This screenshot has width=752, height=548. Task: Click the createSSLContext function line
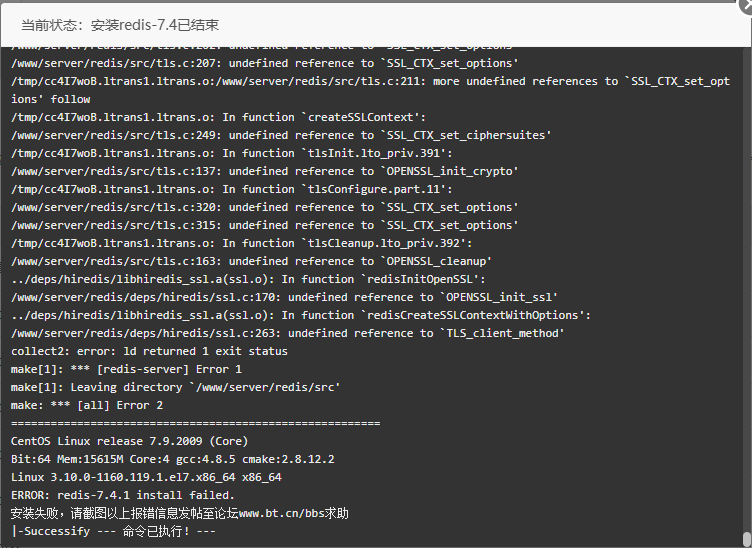click(x=218, y=117)
